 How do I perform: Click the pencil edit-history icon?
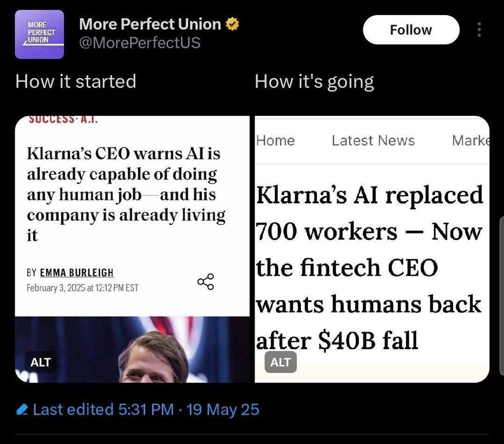click(22, 409)
